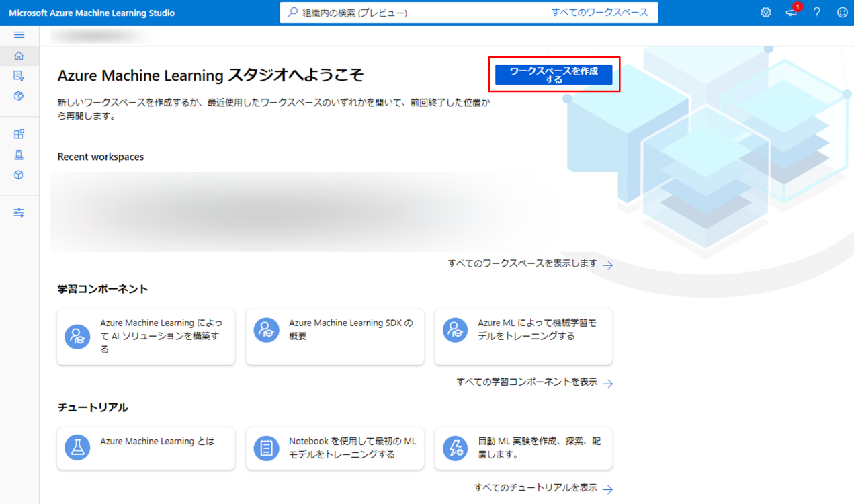Open the Notebook を使用して最初の ML モデル tutorial card
The image size is (854, 504).
pyautogui.click(x=335, y=448)
